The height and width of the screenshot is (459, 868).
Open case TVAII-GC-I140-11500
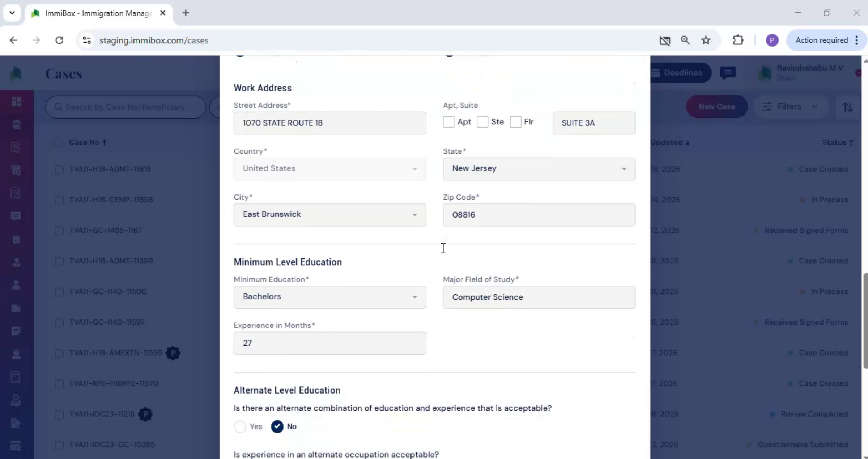(108, 292)
